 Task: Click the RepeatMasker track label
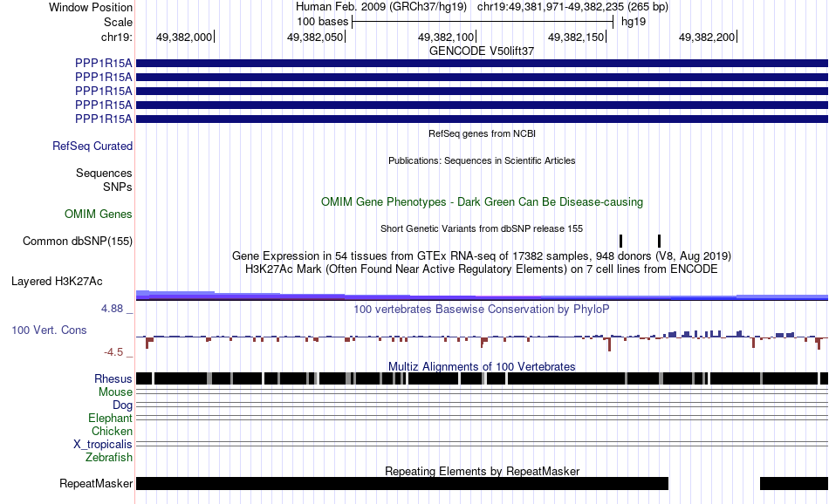point(96,483)
